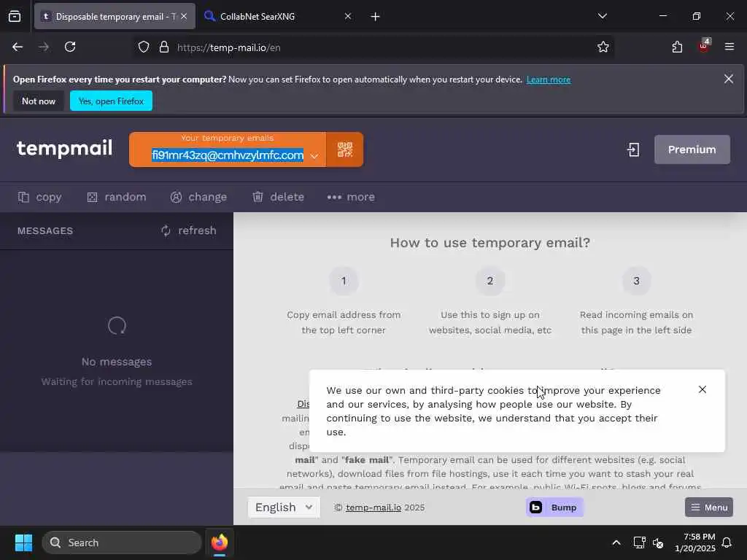The height and width of the screenshot is (560, 747).
Task: Open the change email option
Action: point(198,197)
